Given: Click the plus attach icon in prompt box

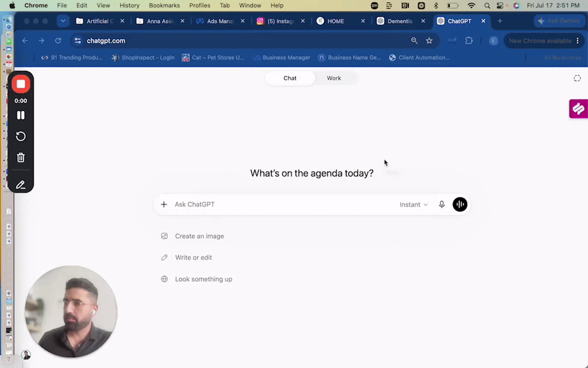Looking at the screenshot, I should tap(164, 204).
